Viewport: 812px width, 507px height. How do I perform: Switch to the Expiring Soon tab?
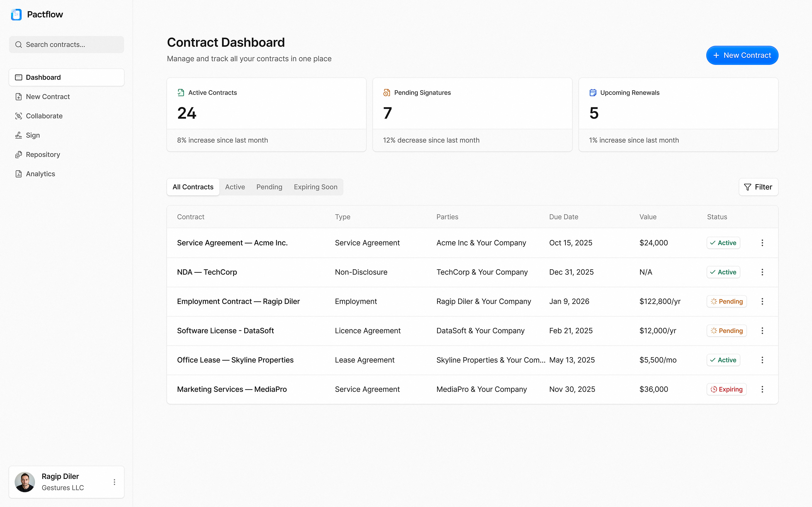click(315, 187)
